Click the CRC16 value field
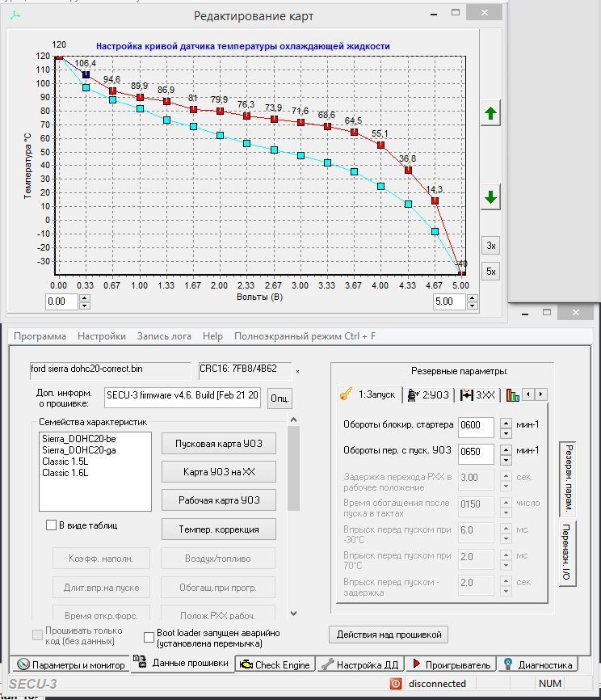 click(x=245, y=370)
